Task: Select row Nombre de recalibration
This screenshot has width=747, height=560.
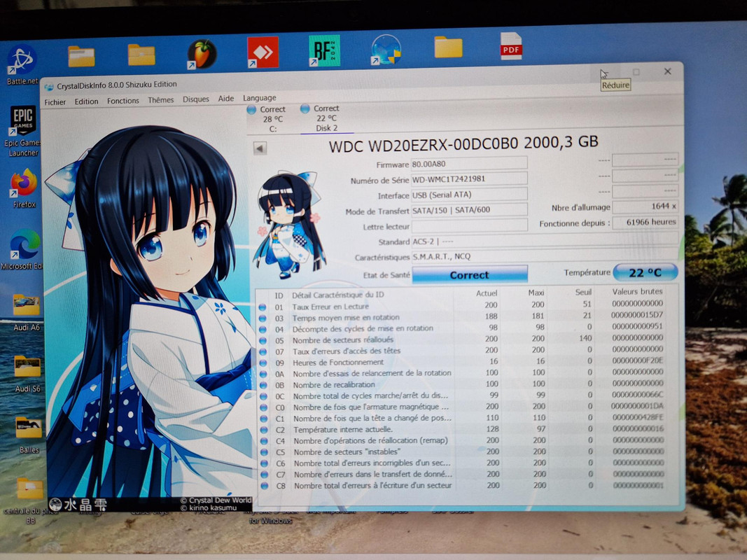Action: coord(462,384)
